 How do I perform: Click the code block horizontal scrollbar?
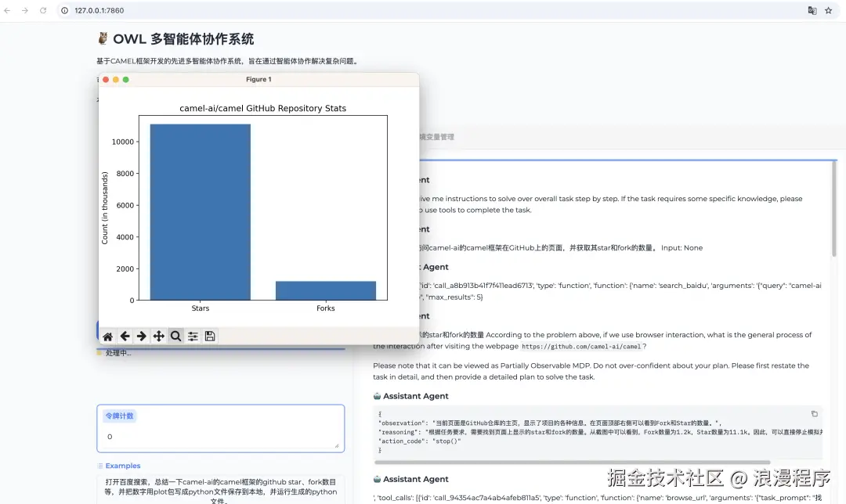[x=572, y=463]
